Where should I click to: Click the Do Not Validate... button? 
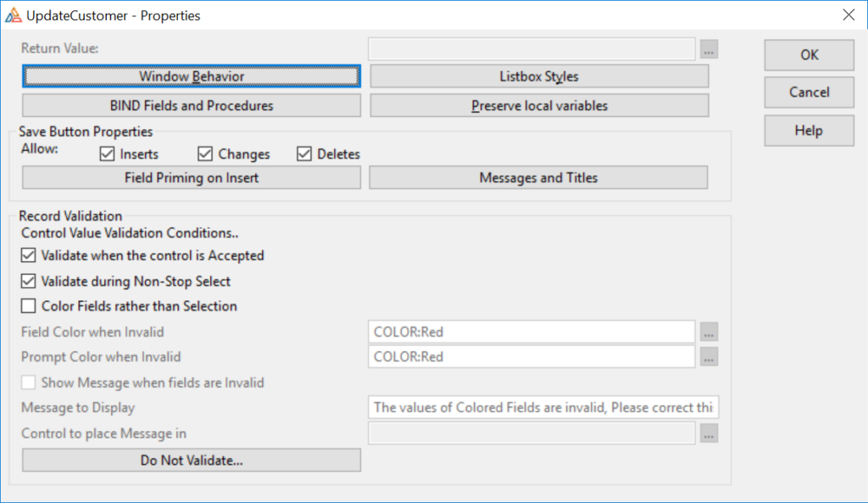click(x=192, y=460)
